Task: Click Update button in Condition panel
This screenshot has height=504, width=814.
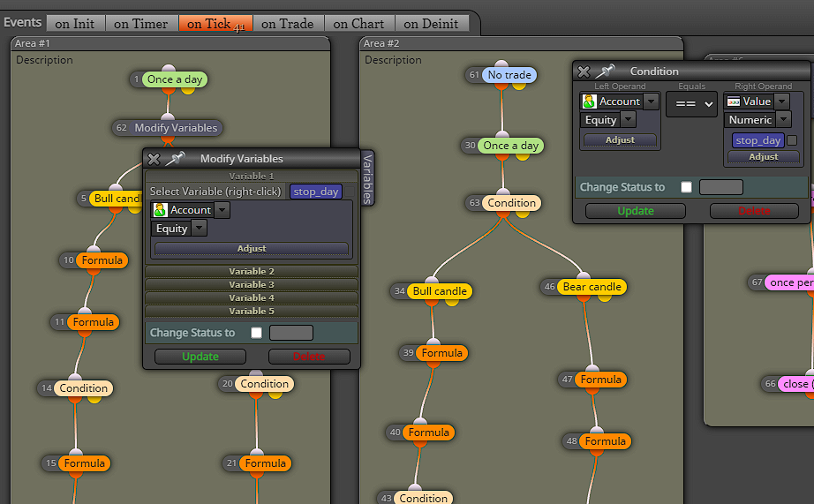Action: pos(636,211)
